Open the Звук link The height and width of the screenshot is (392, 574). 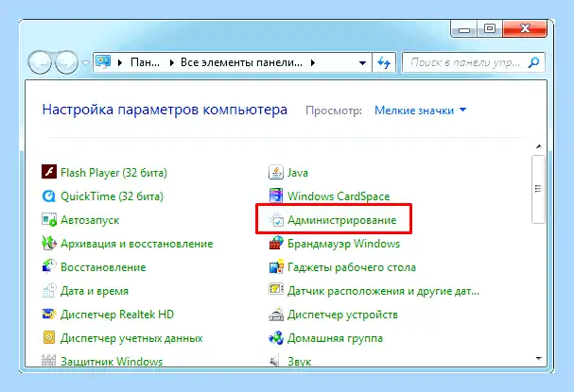click(299, 362)
